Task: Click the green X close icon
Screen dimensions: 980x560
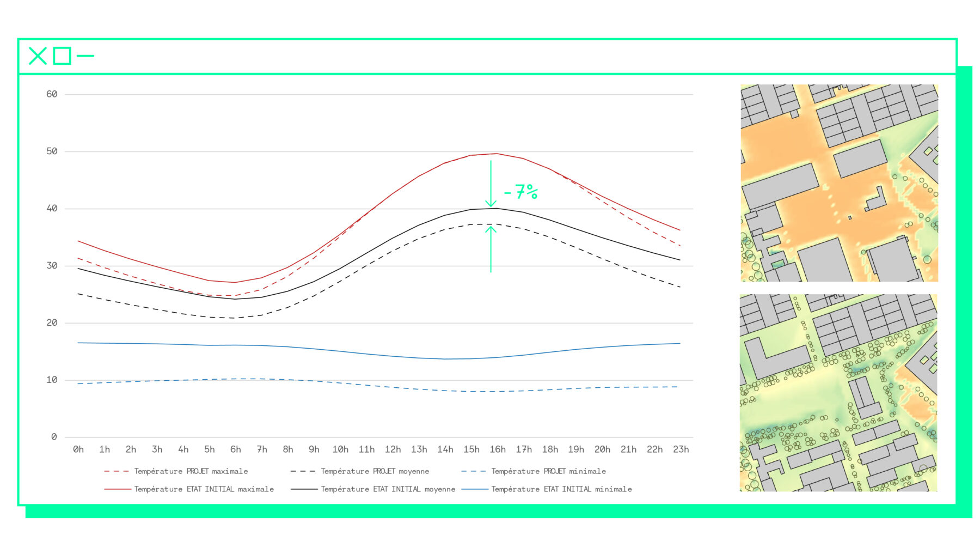Action: pos(38,56)
